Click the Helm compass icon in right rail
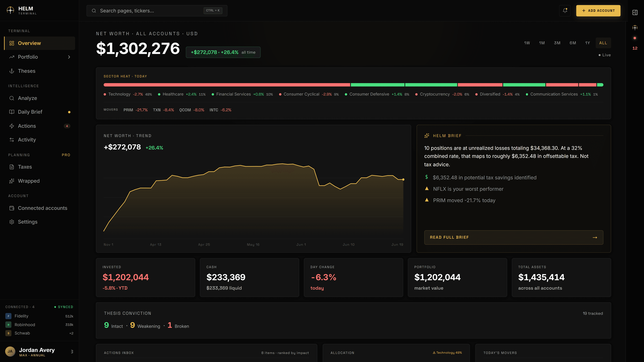The width and height of the screenshot is (644, 362). [635, 28]
